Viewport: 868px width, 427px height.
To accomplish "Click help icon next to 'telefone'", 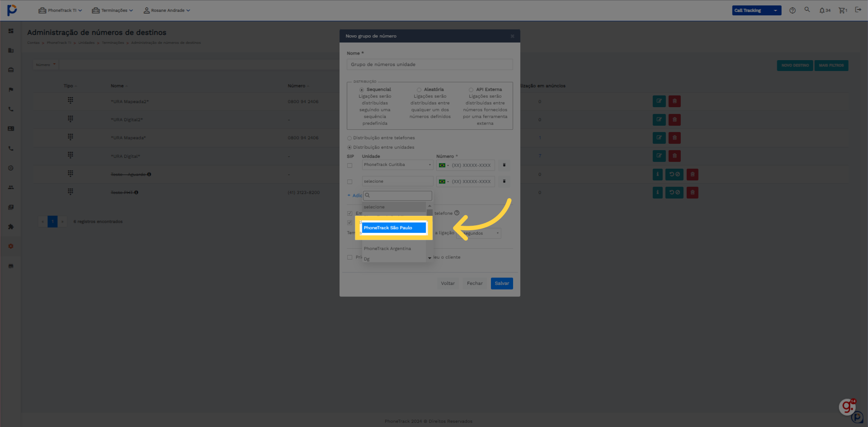I will click(x=457, y=213).
